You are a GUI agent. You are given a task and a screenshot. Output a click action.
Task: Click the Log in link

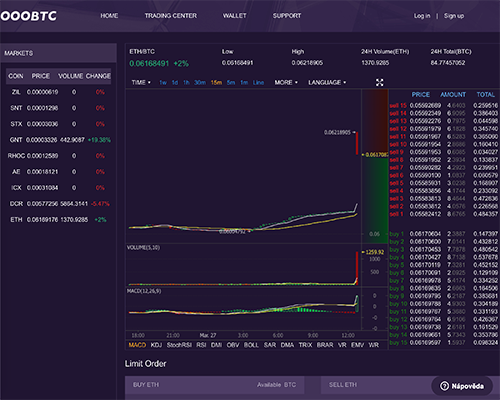click(422, 16)
